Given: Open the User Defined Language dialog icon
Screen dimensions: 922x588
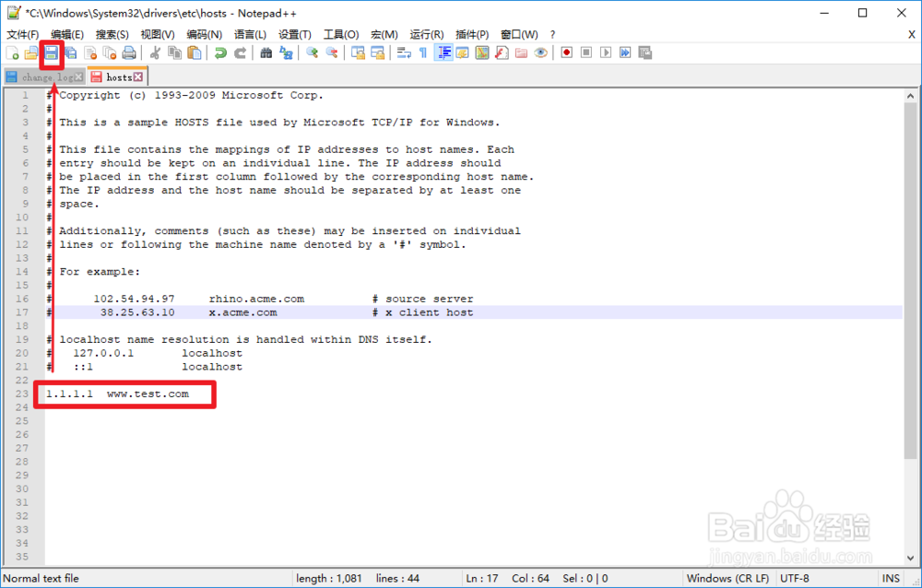Looking at the screenshot, I should click(x=463, y=53).
